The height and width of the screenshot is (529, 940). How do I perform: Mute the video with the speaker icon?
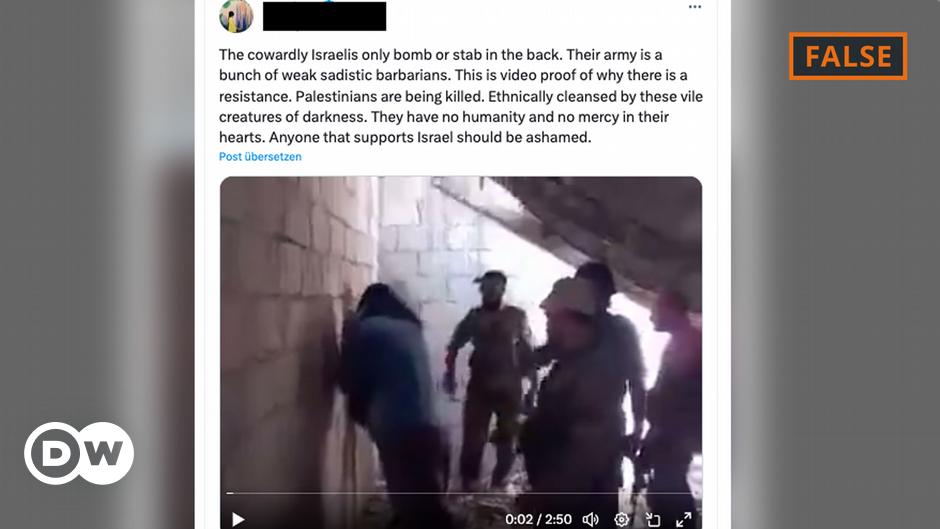pyautogui.click(x=590, y=519)
